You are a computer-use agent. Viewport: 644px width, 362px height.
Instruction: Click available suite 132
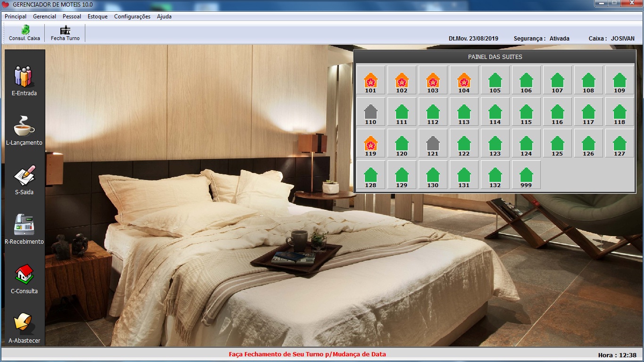coord(495,175)
